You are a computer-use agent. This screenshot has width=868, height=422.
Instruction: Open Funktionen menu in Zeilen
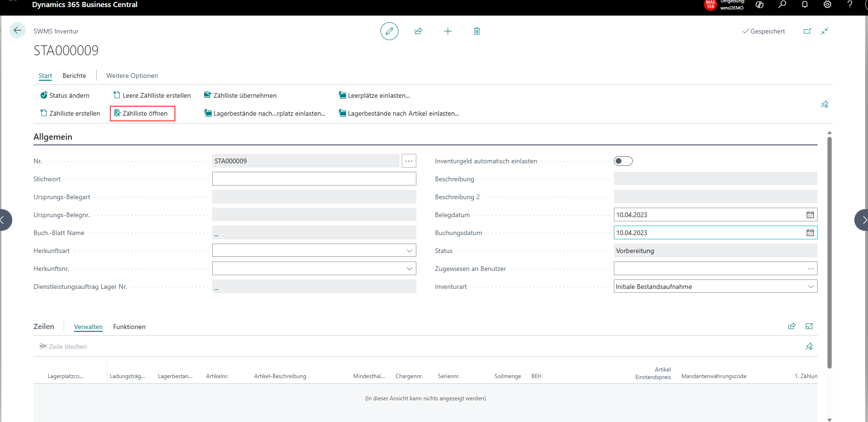pos(129,327)
